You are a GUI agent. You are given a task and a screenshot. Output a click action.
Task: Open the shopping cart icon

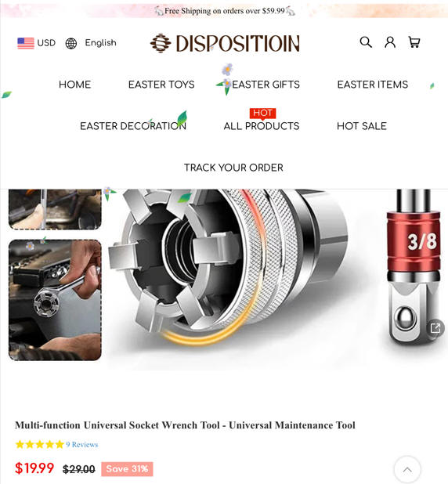click(414, 42)
